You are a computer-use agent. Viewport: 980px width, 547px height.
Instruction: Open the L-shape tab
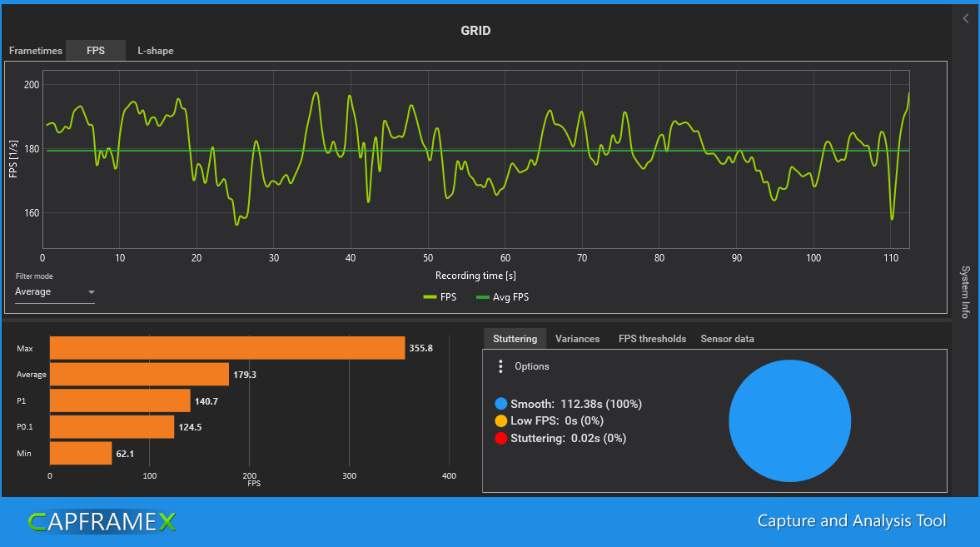point(156,51)
